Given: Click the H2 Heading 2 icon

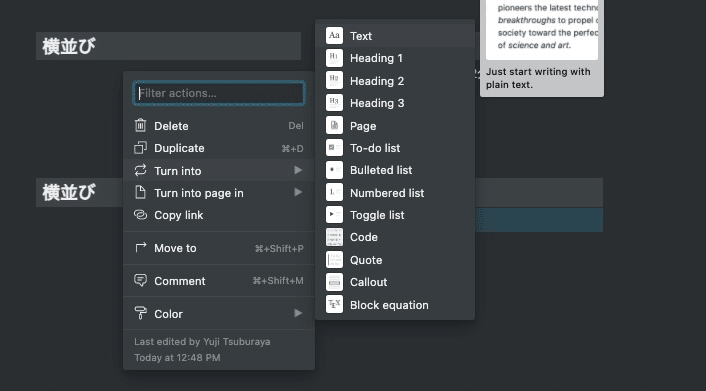Looking at the screenshot, I should click(334, 80).
